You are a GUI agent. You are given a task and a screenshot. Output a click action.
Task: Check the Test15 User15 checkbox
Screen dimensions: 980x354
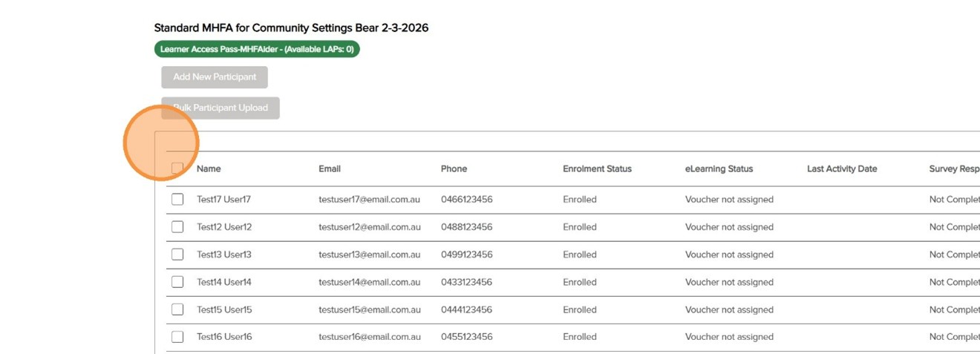click(x=177, y=309)
